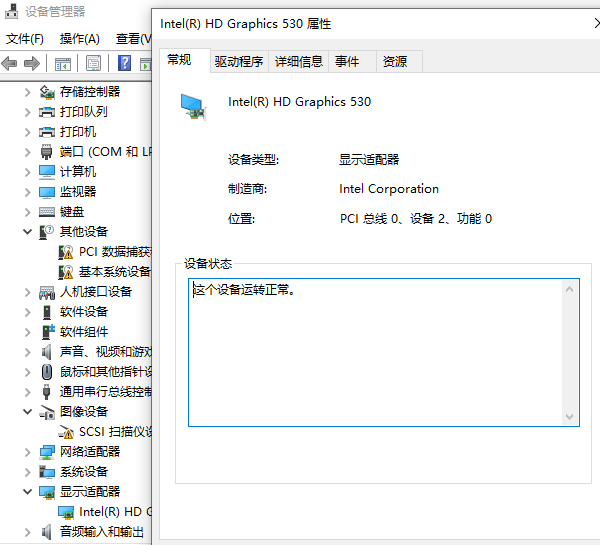The image size is (600, 545).
Task: Expand the 键盘 tree node
Action: pyautogui.click(x=28, y=212)
